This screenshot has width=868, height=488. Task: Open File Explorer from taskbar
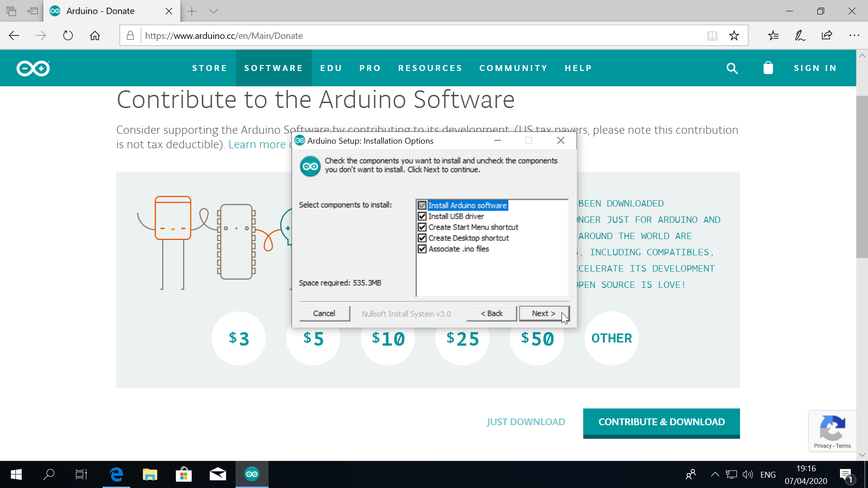click(150, 474)
